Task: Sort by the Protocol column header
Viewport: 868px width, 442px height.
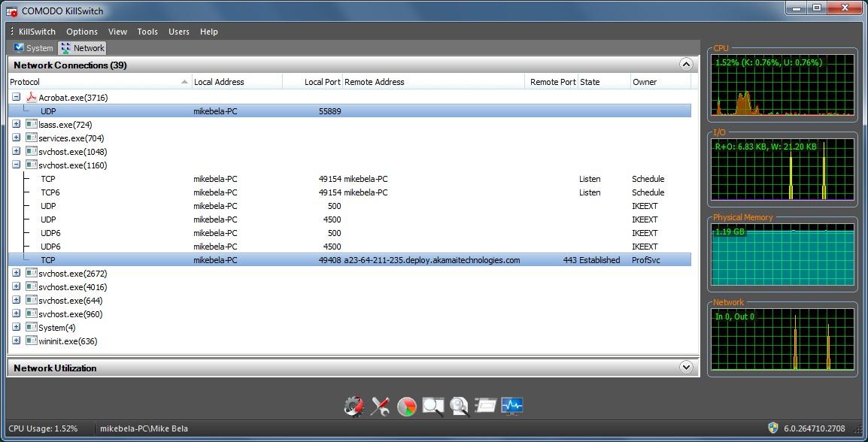Action: 99,82
